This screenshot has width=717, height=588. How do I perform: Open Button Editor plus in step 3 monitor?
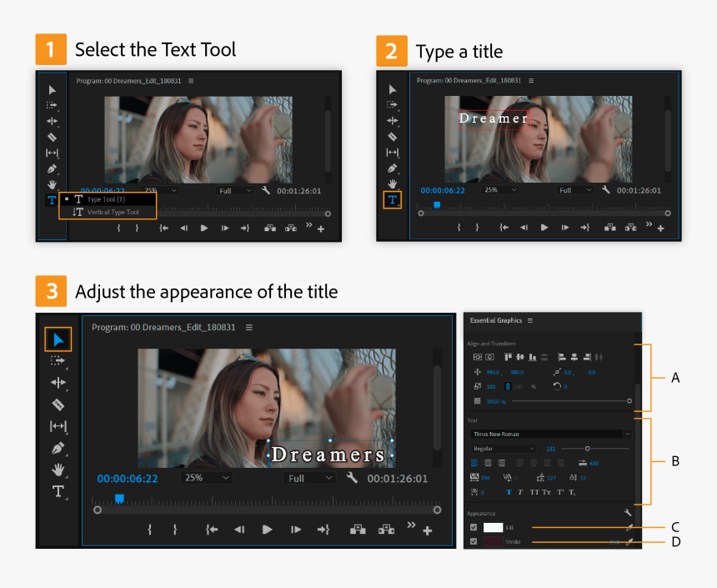point(428,530)
